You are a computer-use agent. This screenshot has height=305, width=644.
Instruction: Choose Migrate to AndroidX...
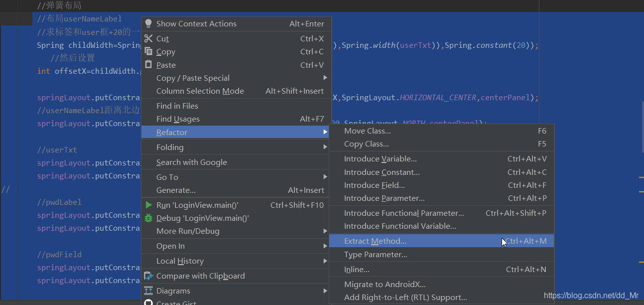(x=442, y=284)
